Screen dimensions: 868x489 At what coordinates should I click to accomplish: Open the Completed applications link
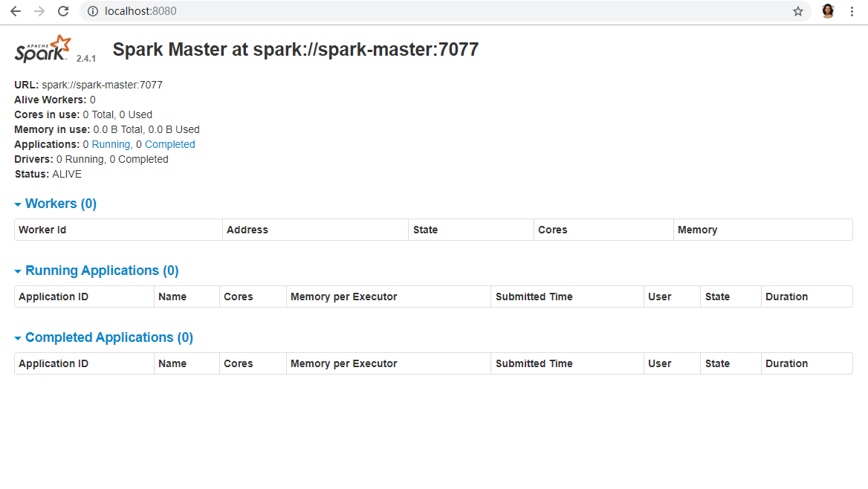169,144
